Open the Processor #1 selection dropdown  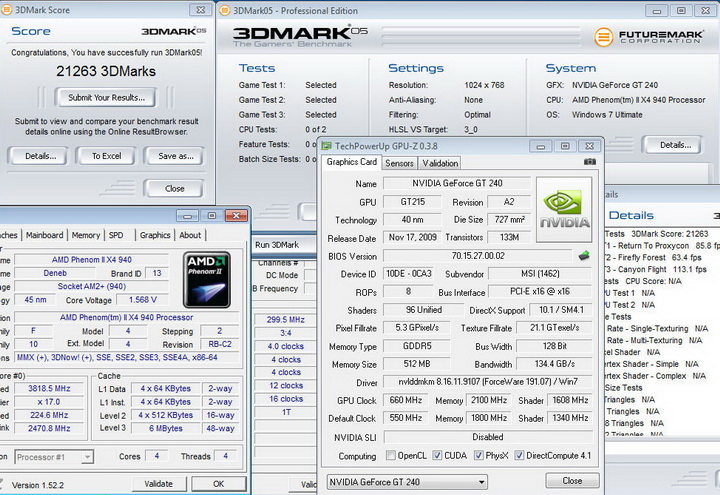pyautogui.click(x=54, y=457)
